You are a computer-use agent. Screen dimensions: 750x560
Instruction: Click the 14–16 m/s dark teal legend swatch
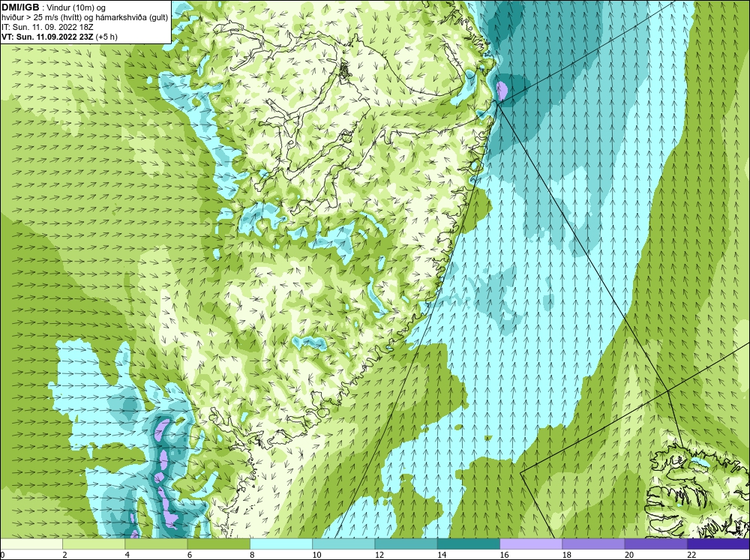click(x=469, y=544)
